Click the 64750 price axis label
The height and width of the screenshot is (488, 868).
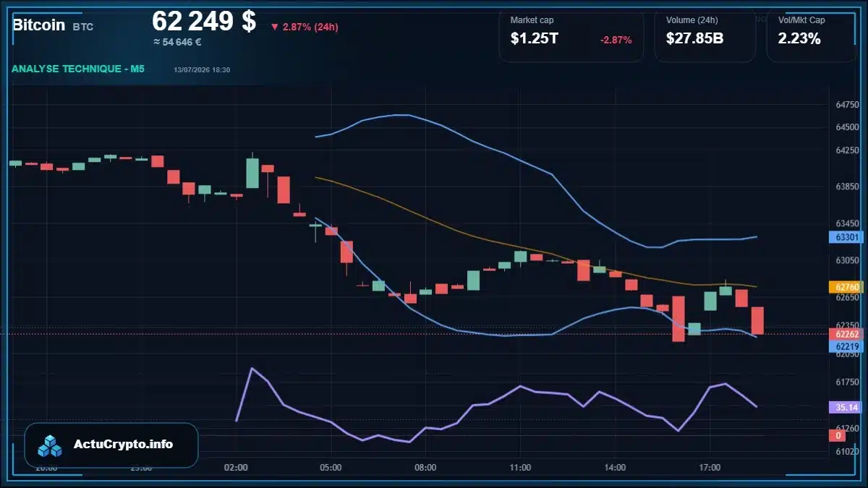pyautogui.click(x=847, y=105)
